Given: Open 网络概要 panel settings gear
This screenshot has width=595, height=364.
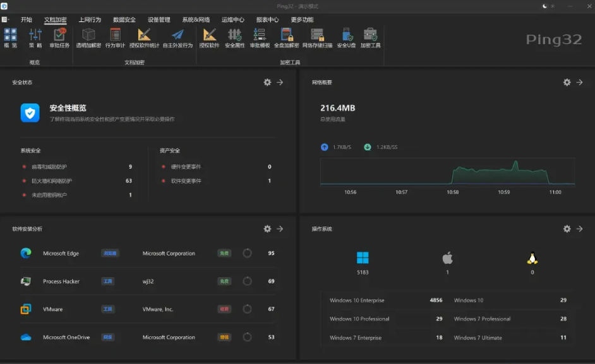Looking at the screenshot, I should (567, 82).
